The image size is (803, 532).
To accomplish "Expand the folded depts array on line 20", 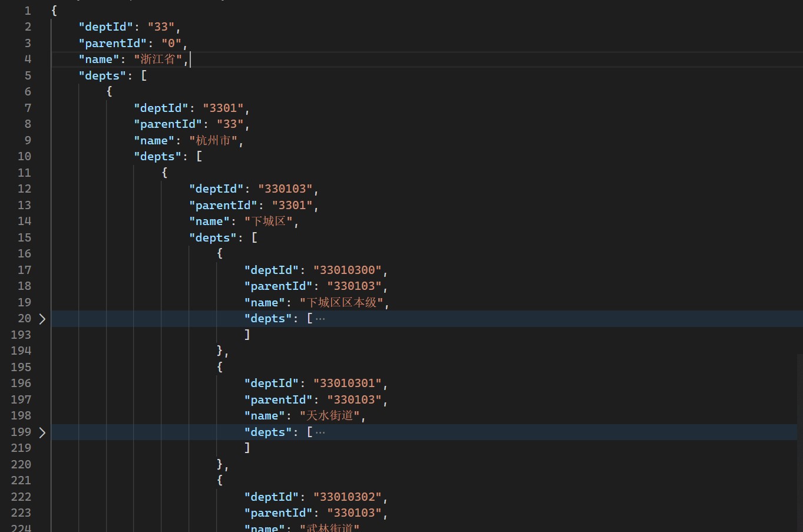I will [x=42, y=319].
